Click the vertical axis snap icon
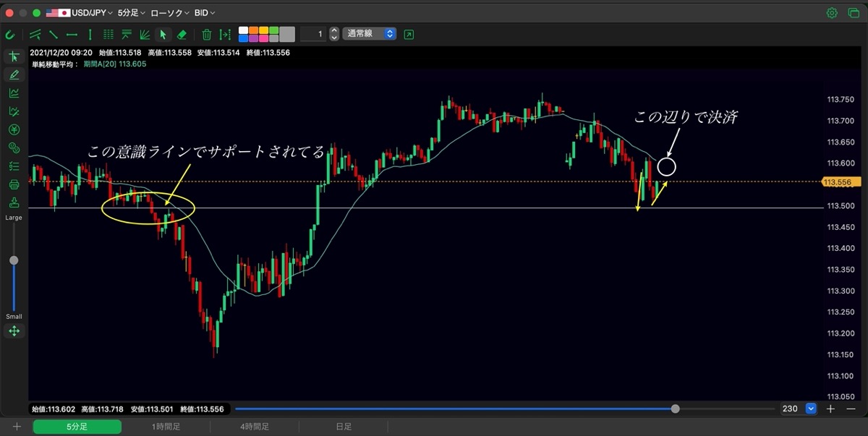The height and width of the screenshot is (436, 868). [x=225, y=34]
